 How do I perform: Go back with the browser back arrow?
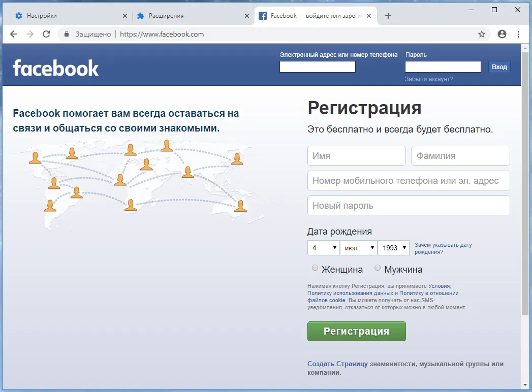[x=14, y=34]
